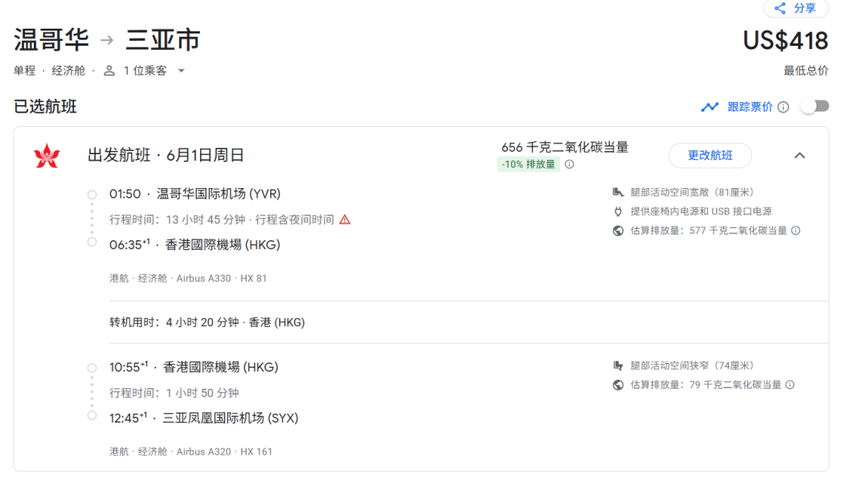Click info icon beside -10% 排放量
Screen dimensions: 868x478
pos(569,165)
